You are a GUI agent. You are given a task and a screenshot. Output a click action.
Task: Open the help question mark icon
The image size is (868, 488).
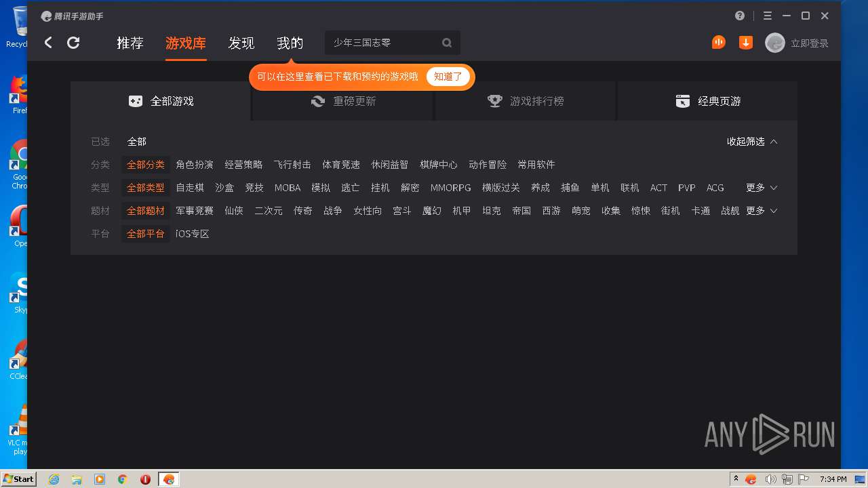click(740, 16)
